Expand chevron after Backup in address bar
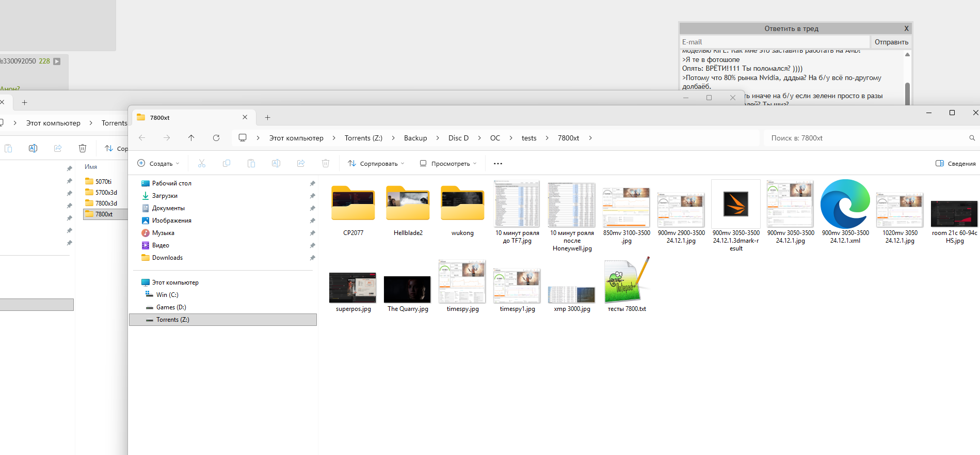The image size is (980, 455). (x=438, y=138)
